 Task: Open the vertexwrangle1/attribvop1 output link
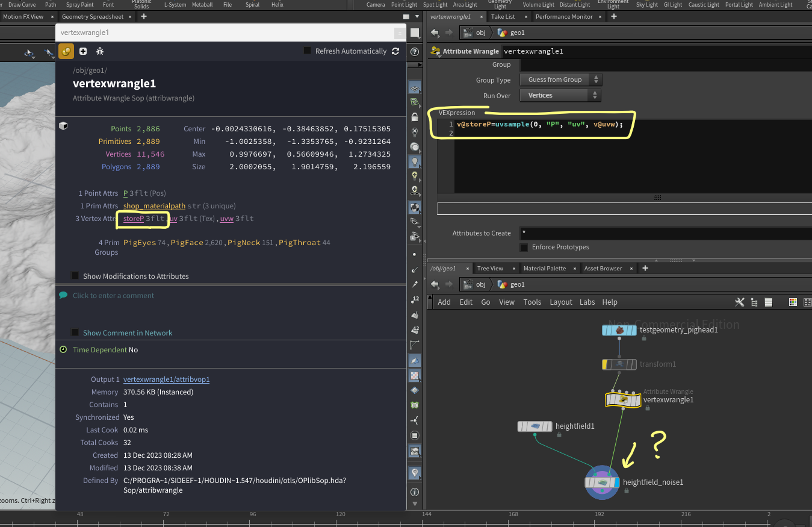[x=166, y=379]
